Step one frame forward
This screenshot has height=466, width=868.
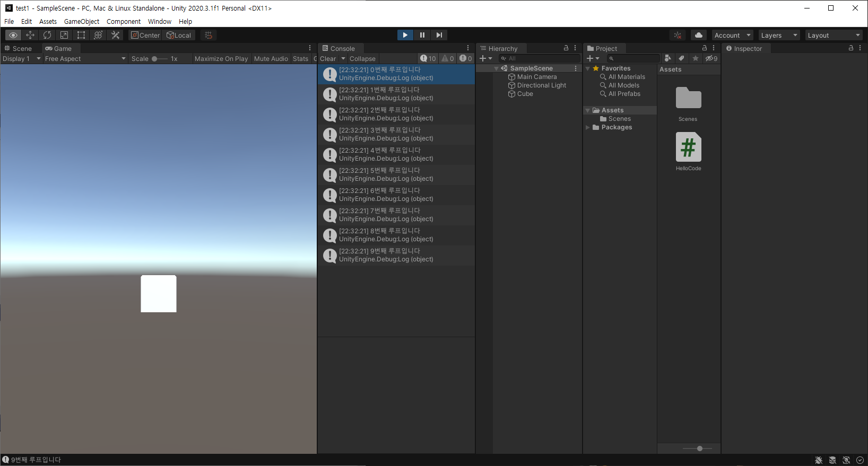click(439, 35)
